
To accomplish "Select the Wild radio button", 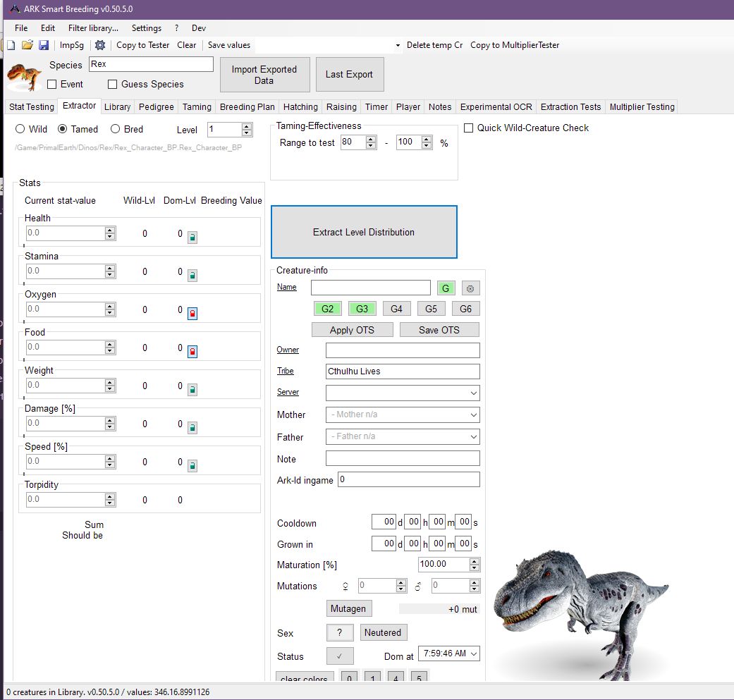I will coord(20,129).
